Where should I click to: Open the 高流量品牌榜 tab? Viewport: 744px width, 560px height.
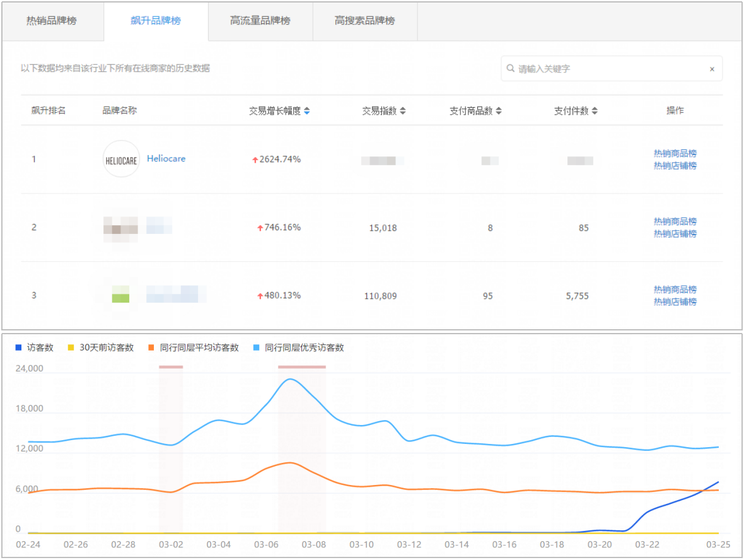point(260,21)
